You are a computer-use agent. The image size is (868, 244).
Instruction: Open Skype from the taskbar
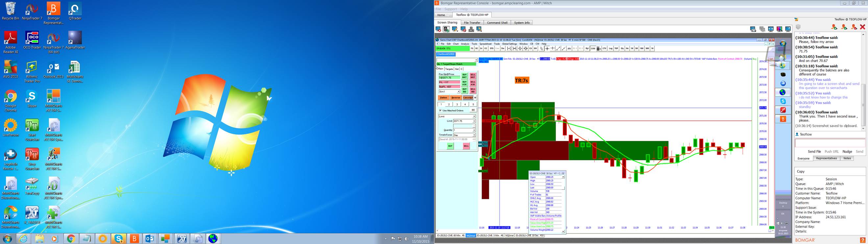[x=119, y=238]
